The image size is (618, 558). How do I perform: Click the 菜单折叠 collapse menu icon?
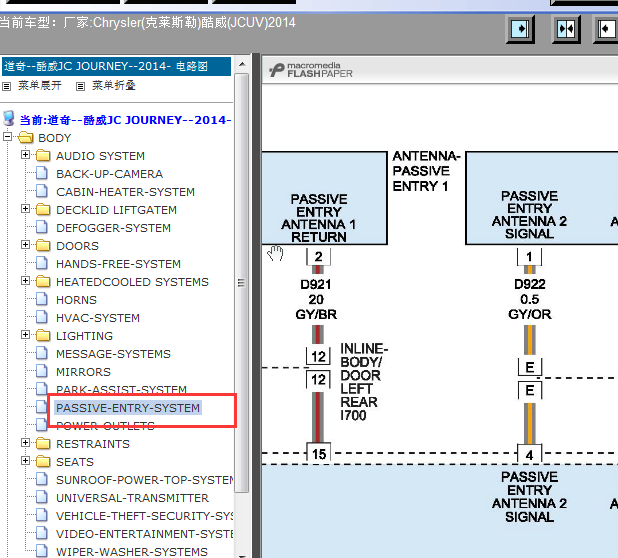pos(80,86)
